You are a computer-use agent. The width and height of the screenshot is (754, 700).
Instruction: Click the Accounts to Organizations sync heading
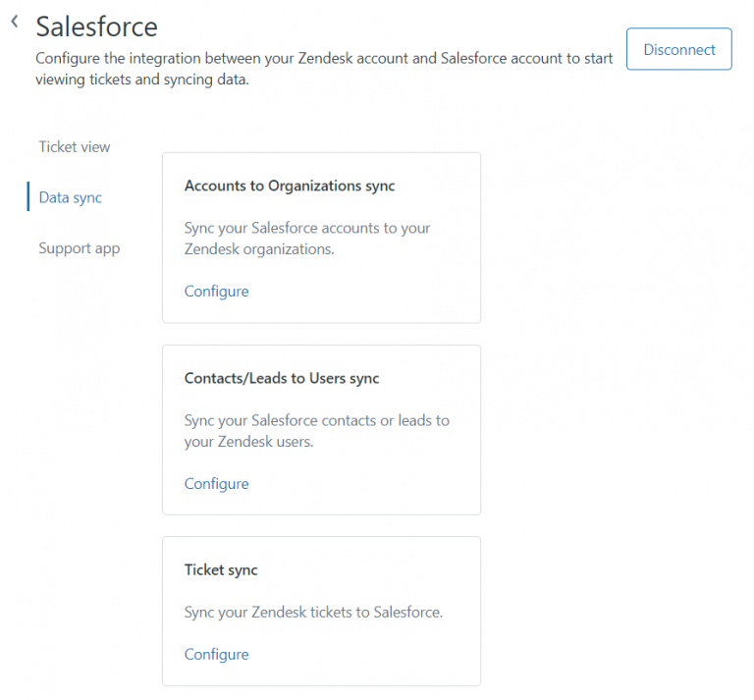tap(290, 186)
